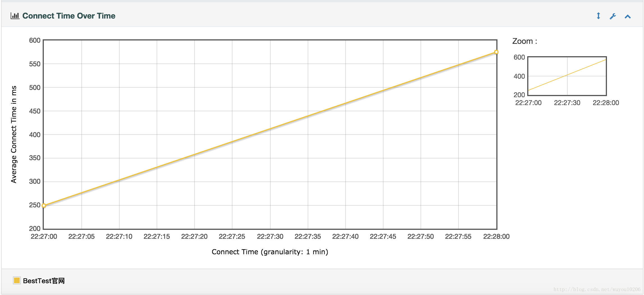Click the vertical resize arrows icon

(x=598, y=16)
